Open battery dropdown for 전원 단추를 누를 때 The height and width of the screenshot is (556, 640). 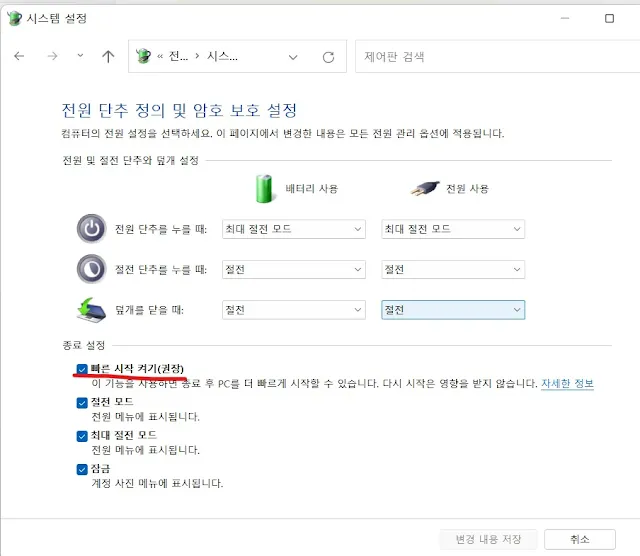(x=294, y=229)
